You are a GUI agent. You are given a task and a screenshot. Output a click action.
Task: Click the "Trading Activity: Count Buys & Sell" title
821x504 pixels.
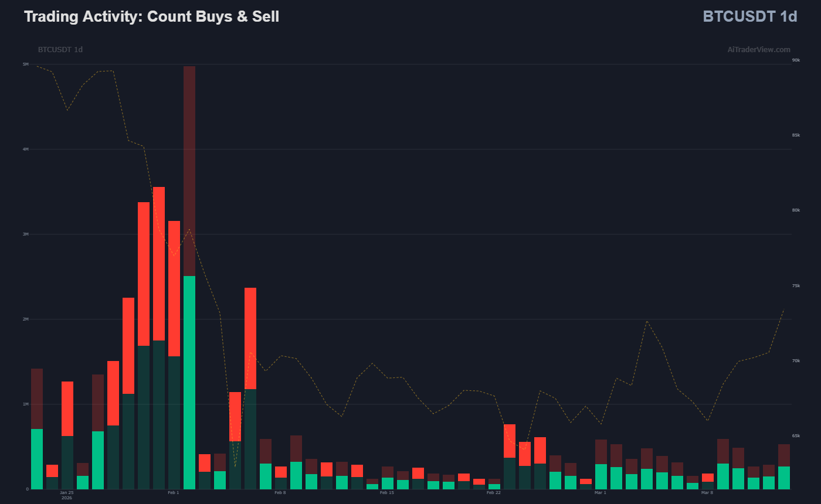click(x=151, y=17)
